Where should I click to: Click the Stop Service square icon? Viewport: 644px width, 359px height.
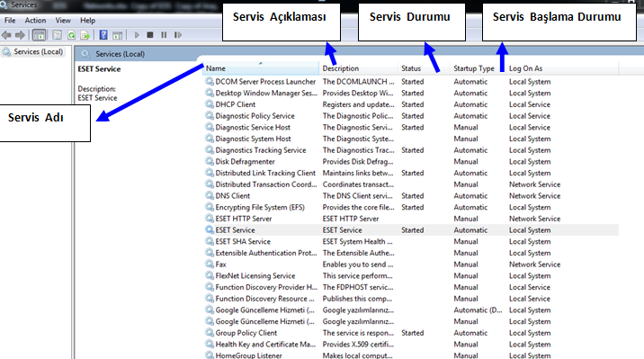click(x=150, y=35)
